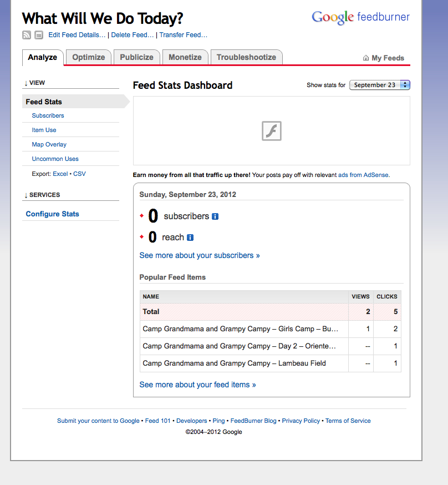Open My Feeds link
Screen dimensions: 448x485
click(388, 58)
